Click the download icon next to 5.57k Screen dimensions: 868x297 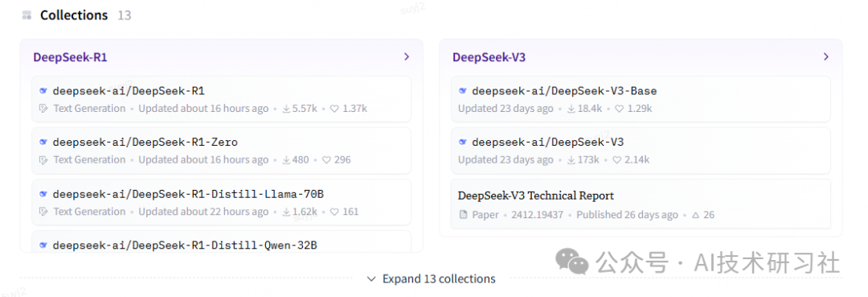pos(287,109)
